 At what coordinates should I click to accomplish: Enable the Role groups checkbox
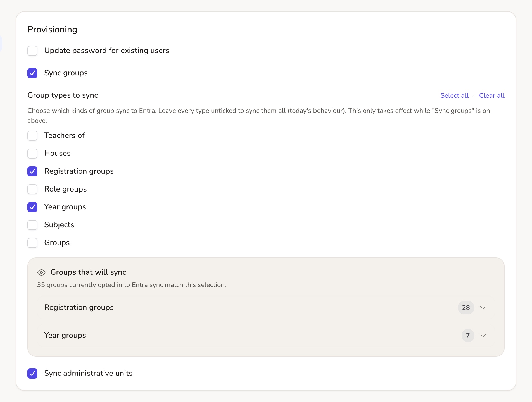pyautogui.click(x=32, y=189)
